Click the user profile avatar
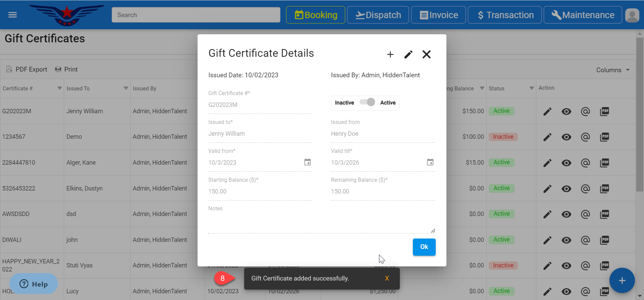Screen dimensions: 644x300 [632, 15]
